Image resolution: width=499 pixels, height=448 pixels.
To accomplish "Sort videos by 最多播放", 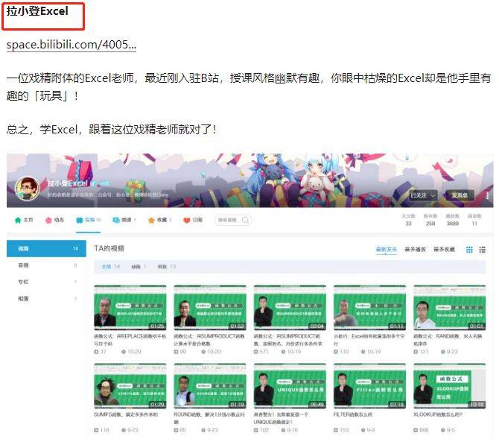I will [x=415, y=249].
